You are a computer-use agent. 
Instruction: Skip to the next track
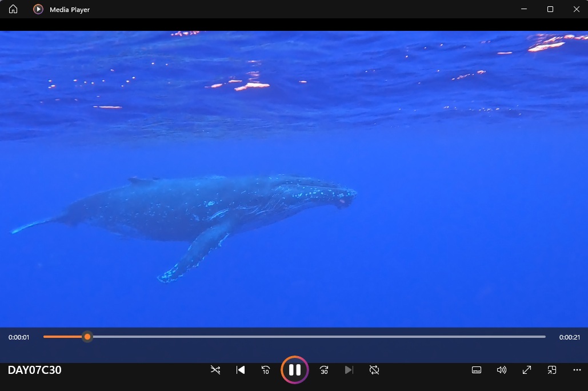coord(349,370)
